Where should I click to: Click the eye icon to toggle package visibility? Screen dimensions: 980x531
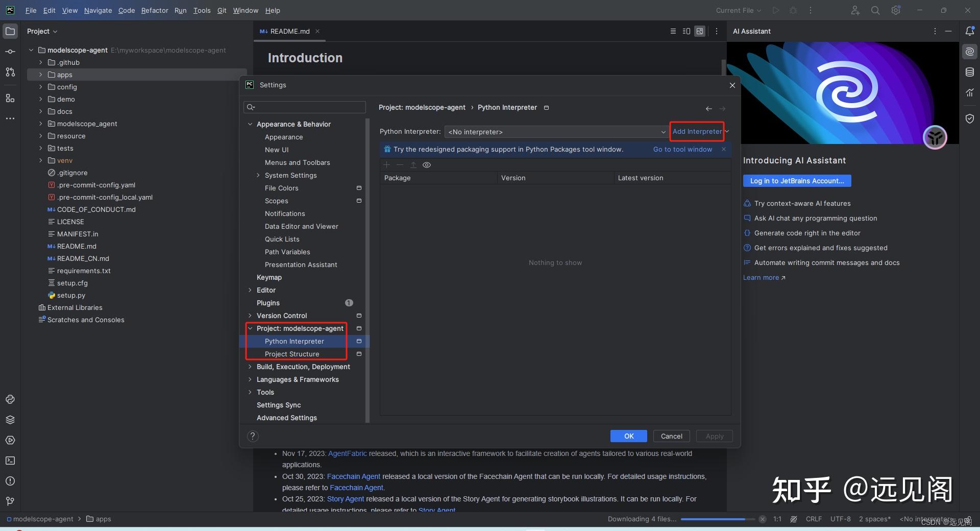(x=427, y=165)
